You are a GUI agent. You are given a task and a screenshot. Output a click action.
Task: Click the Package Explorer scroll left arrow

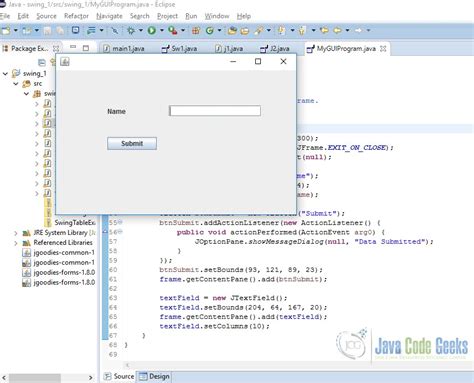click(x=4, y=378)
